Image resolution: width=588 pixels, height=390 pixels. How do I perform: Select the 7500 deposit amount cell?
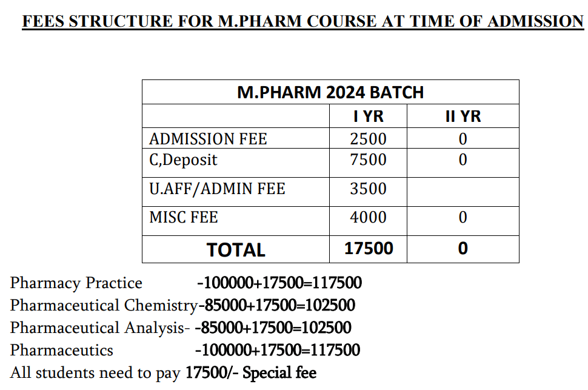pos(368,161)
